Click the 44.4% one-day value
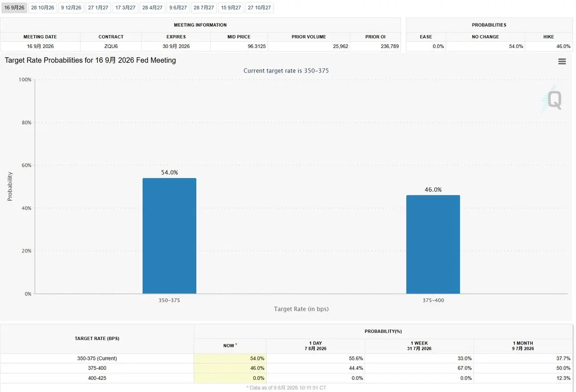The height and width of the screenshot is (392, 576). tap(356, 368)
